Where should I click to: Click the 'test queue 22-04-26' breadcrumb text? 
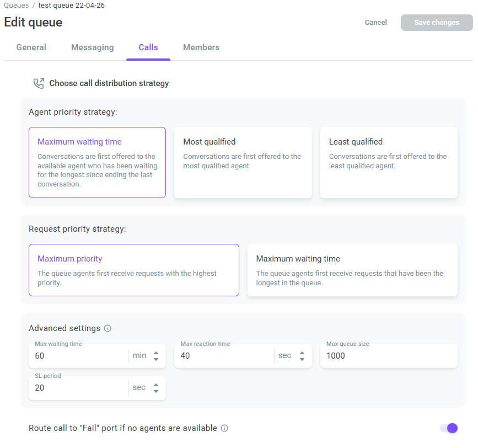coord(71,6)
